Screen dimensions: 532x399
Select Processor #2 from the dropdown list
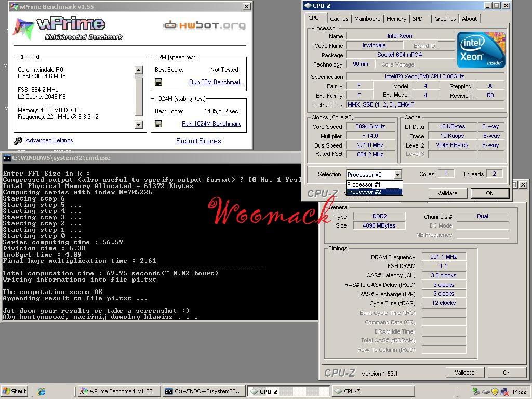pyautogui.click(x=374, y=192)
